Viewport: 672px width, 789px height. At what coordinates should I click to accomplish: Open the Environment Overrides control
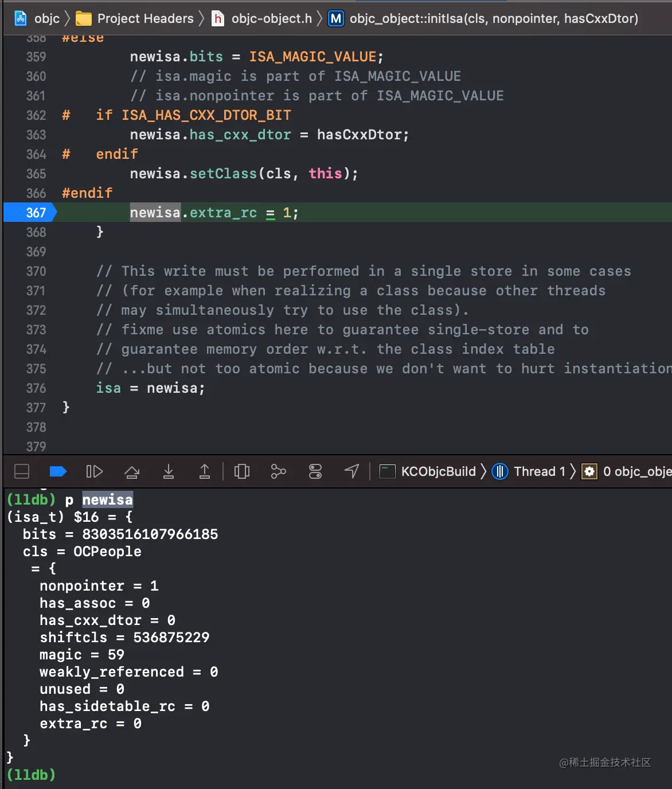[x=315, y=471]
